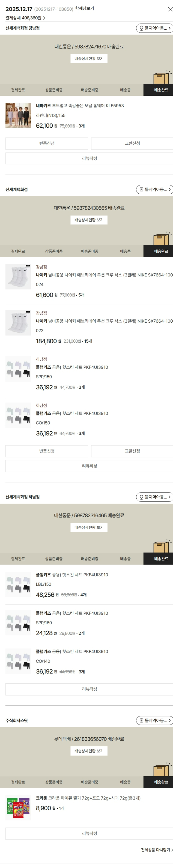This screenshot has width=173, height=868.
Task: Open the 크라운 마이쮸 candy thumbnail
Action: point(18,808)
